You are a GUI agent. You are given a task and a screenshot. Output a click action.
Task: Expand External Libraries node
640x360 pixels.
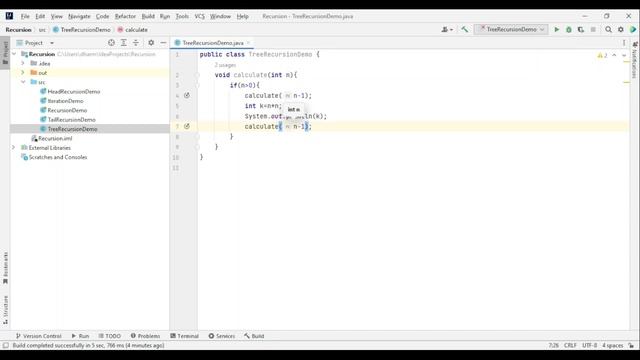click(x=13, y=147)
